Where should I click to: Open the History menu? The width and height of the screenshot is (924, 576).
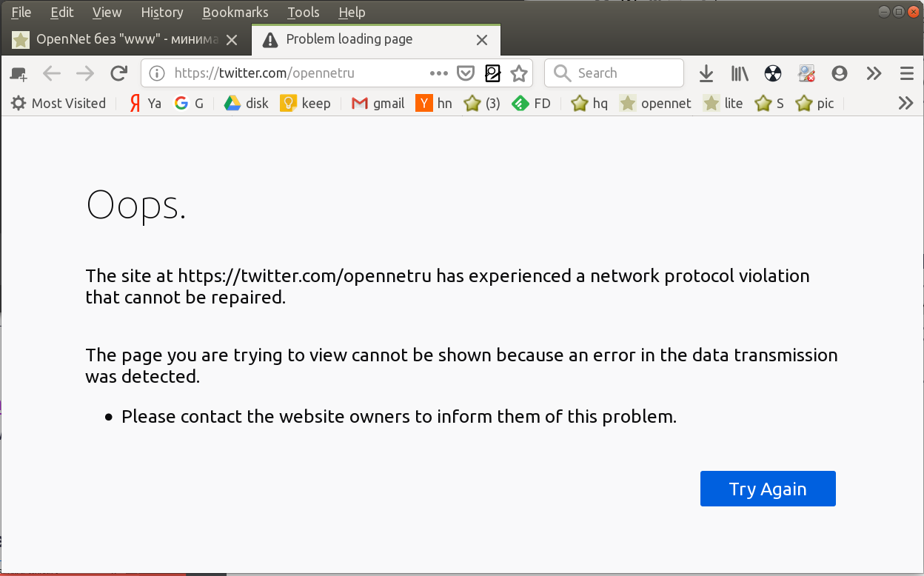[161, 13]
